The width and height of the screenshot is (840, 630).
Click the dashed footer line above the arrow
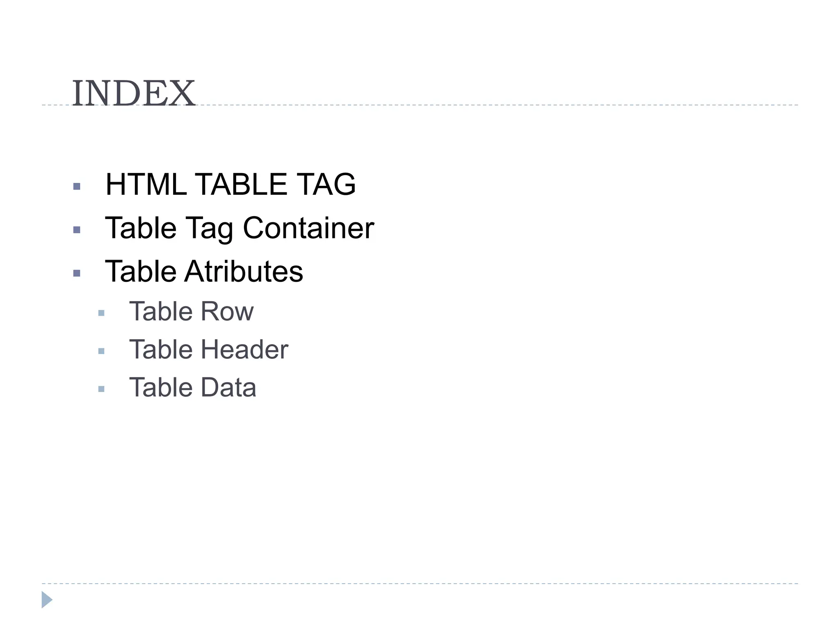tap(420, 583)
